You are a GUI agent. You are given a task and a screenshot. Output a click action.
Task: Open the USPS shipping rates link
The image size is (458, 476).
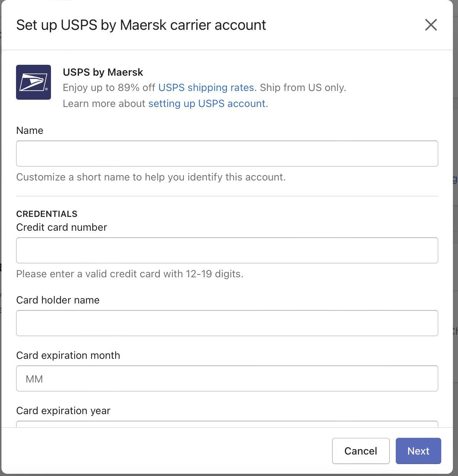pos(206,88)
